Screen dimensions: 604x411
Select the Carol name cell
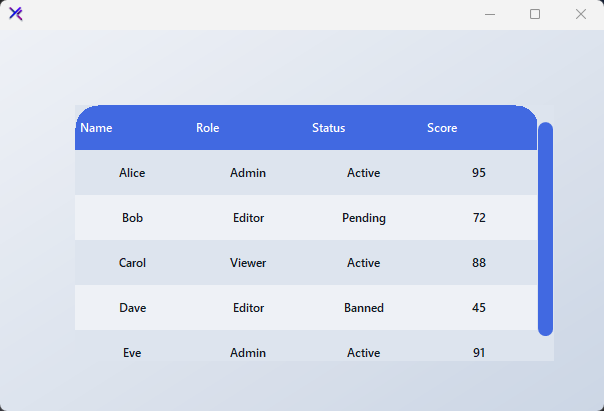coord(132,263)
